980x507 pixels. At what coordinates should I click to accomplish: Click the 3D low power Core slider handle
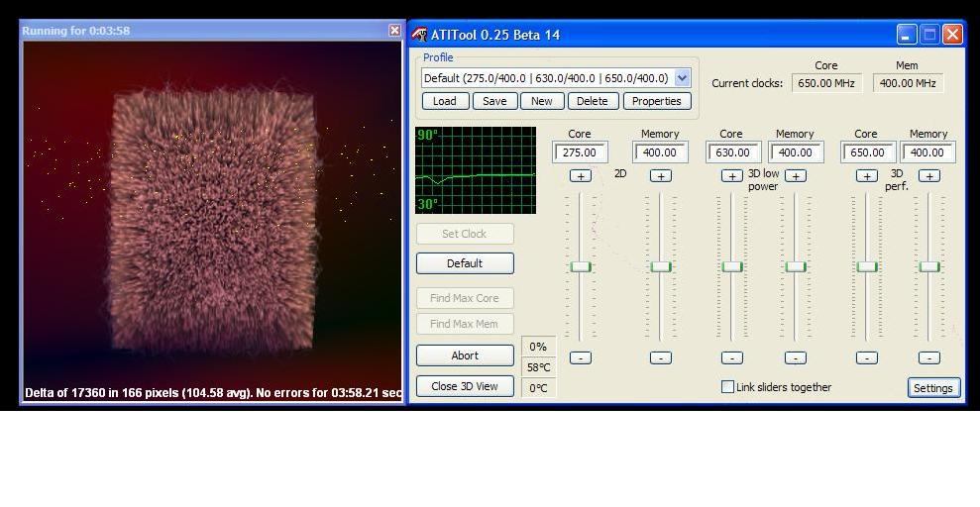(732, 266)
